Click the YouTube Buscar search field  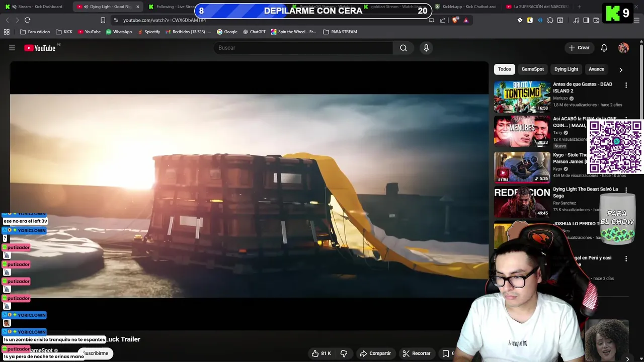[303, 48]
